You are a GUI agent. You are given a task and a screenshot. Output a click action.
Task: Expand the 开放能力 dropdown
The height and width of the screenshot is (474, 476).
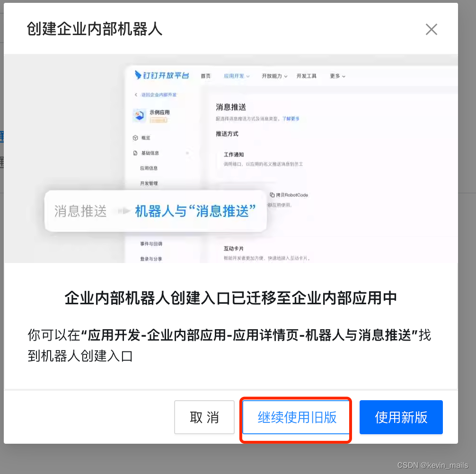274,76
